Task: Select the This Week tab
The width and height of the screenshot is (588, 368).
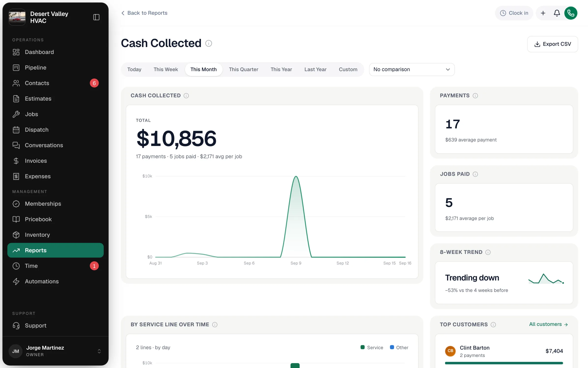Action: pos(166,69)
